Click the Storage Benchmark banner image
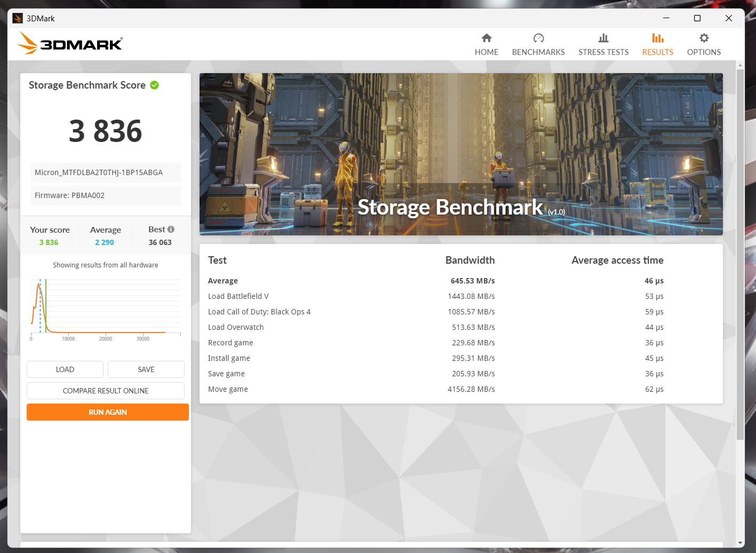Viewport: 756px width, 553px height. click(461, 154)
